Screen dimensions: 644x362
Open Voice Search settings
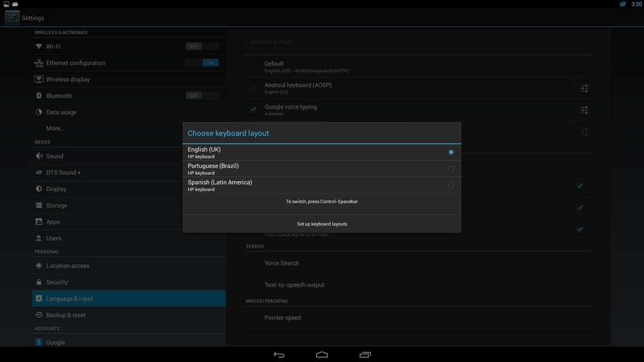[x=418, y=263]
